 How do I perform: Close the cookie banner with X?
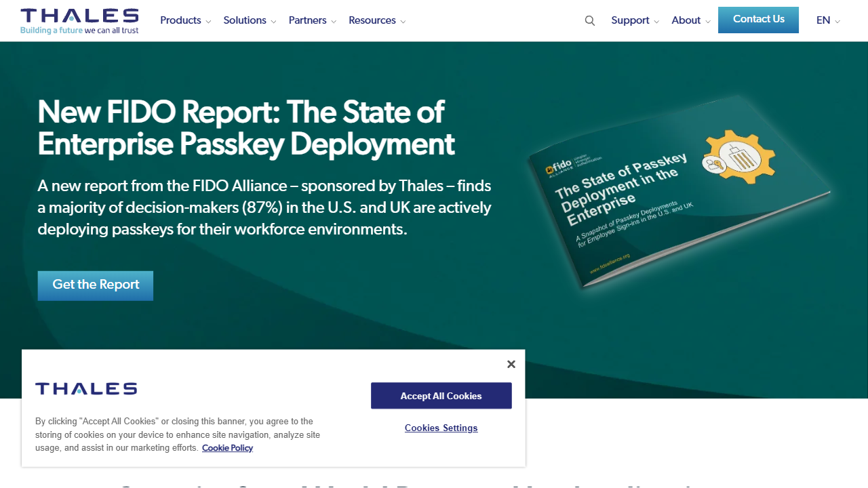tap(511, 364)
